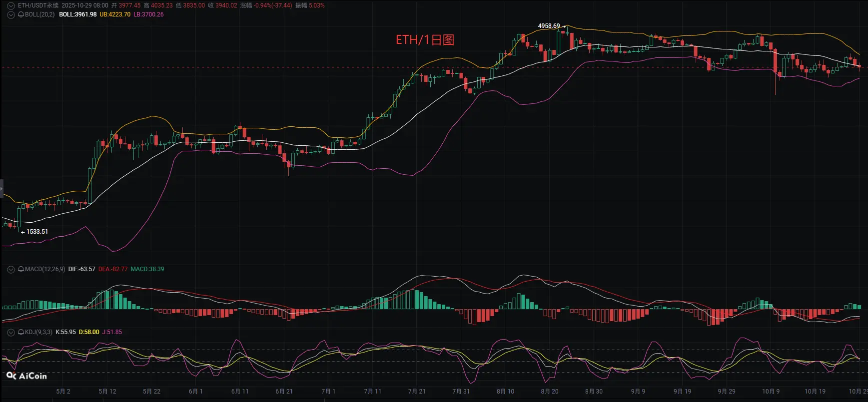Click the 7月 1 date label

(x=328, y=392)
